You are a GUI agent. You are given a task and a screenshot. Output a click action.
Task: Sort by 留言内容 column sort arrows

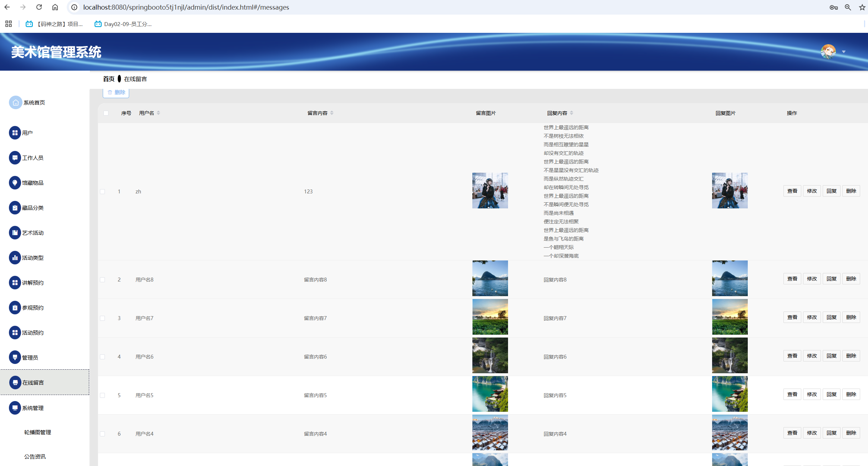tap(332, 113)
